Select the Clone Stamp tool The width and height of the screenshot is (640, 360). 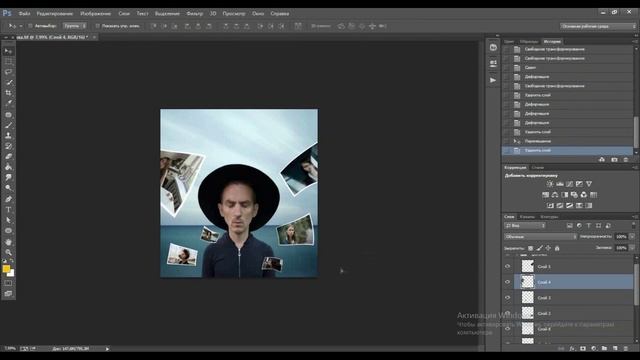point(8,136)
